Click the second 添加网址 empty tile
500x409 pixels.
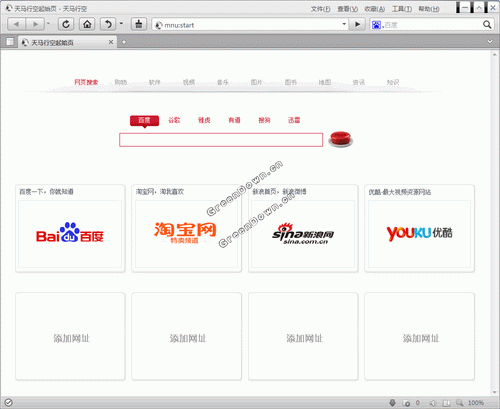[x=187, y=337]
